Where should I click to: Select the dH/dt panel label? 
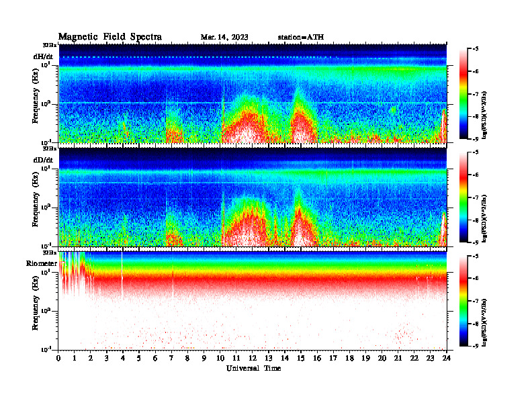click(x=43, y=56)
